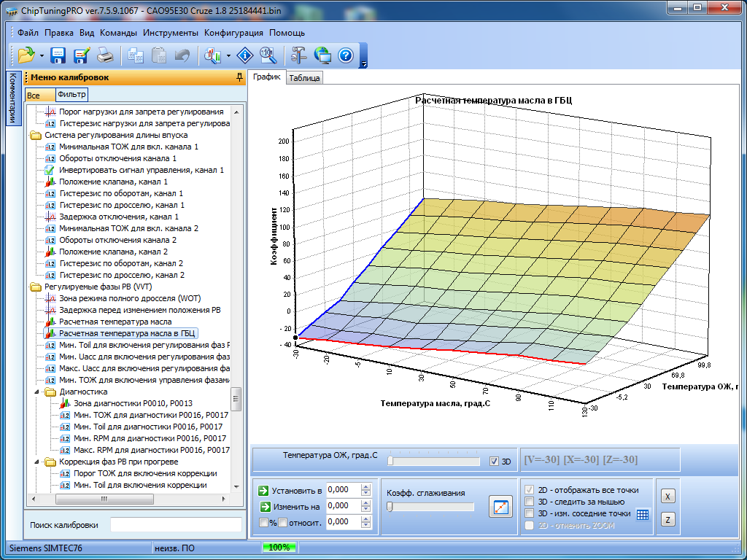Click the globe and monitor network icon

[322, 55]
